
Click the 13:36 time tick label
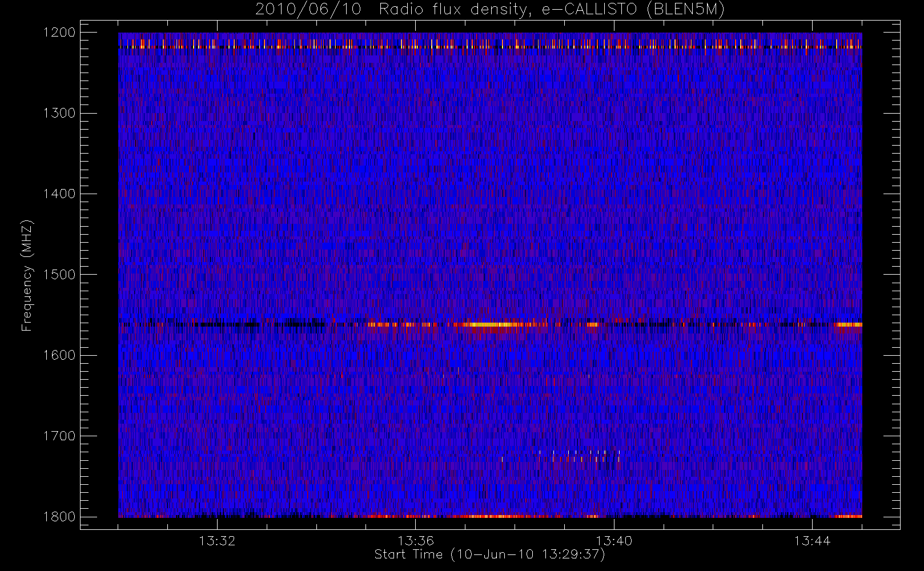tap(416, 541)
